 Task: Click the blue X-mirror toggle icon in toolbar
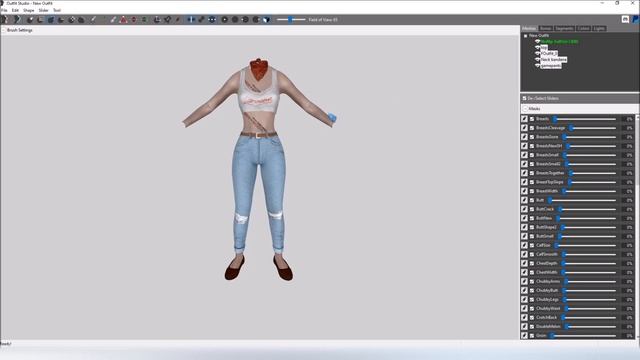(191, 20)
